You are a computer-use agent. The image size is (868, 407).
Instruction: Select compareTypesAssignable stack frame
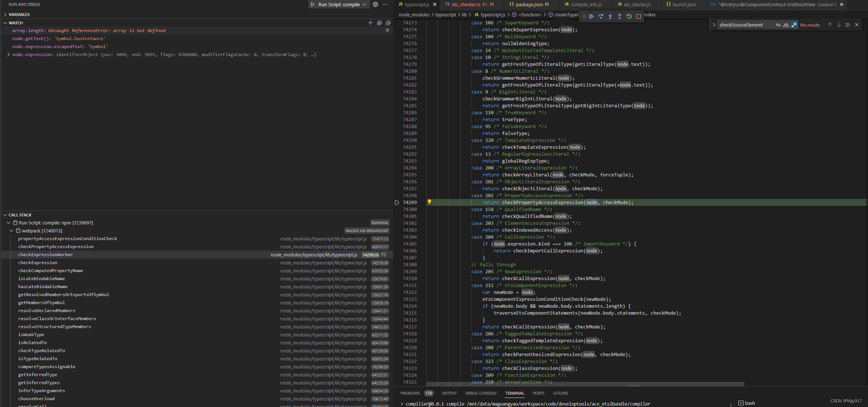point(197,367)
